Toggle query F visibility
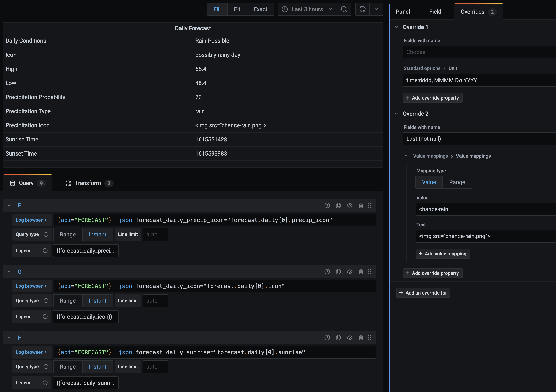Image resolution: width=556 pixels, height=392 pixels. point(350,205)
